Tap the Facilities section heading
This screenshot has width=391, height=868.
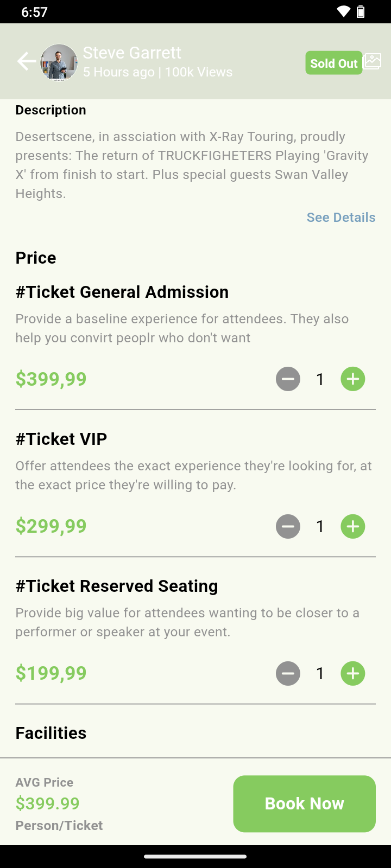pyautogui.click(x=51, y=733)
